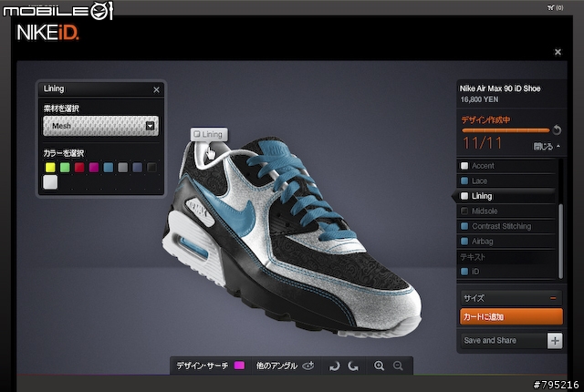Click the Save and Share plus button
Screen dimensions: 584x392
(555, 341)
